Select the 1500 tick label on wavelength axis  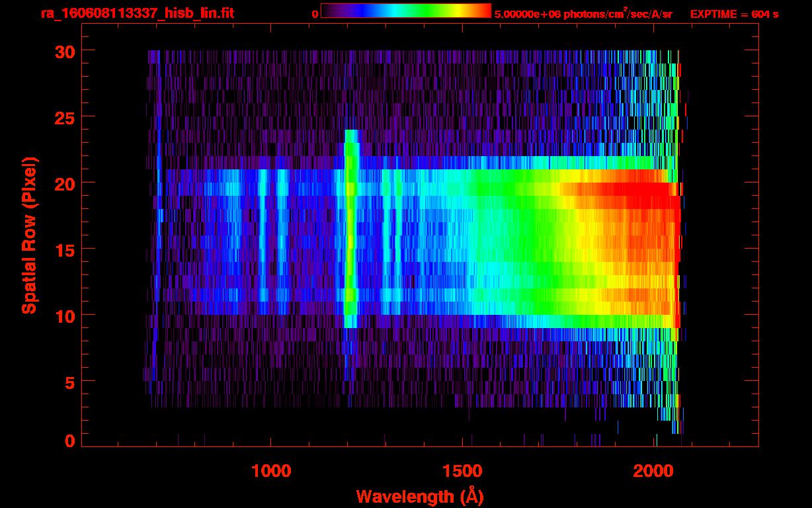coord(463,471)
